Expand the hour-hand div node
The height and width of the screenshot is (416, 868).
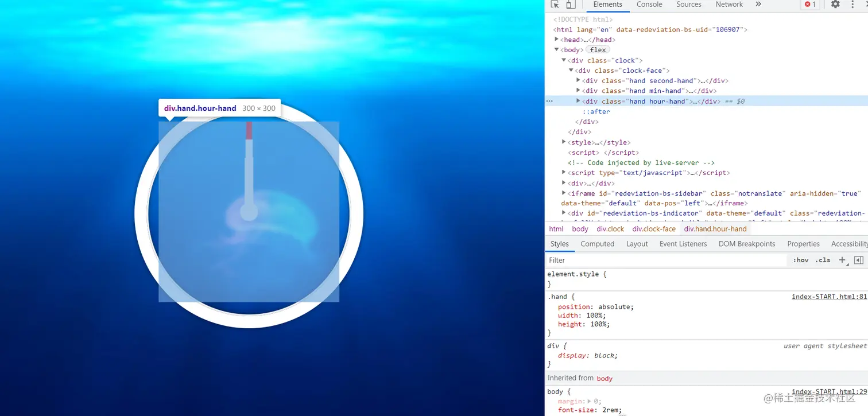(x=578, y=101)
